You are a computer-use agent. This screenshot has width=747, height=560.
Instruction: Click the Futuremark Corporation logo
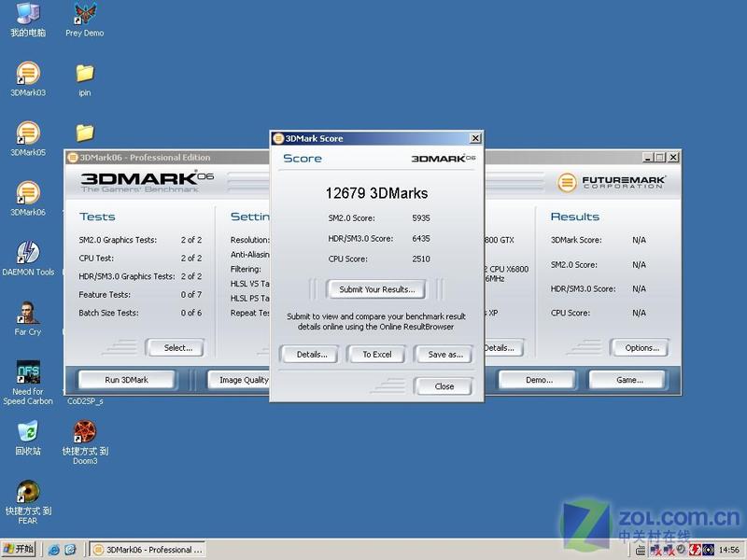(x=612, y=182)
